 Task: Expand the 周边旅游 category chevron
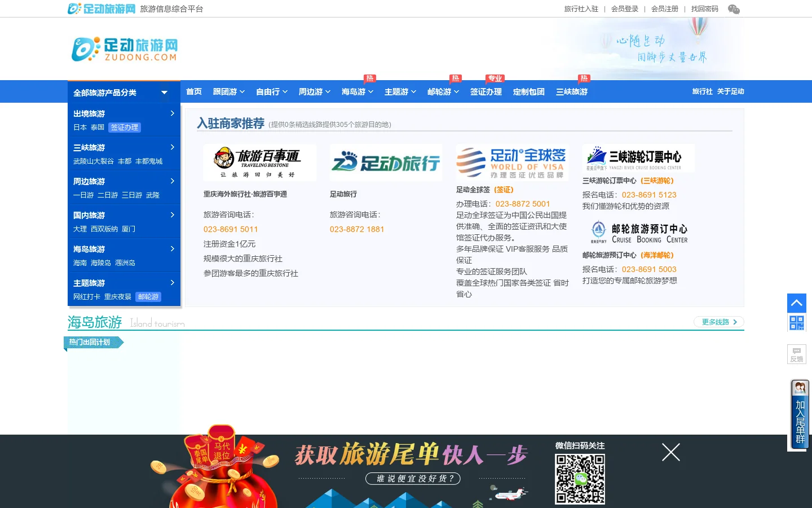173,181
